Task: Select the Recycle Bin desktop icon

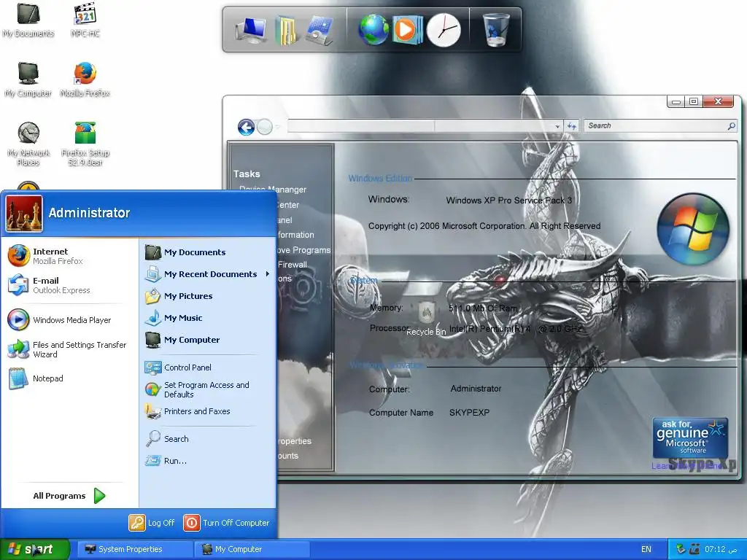Action: click(426, 319)
